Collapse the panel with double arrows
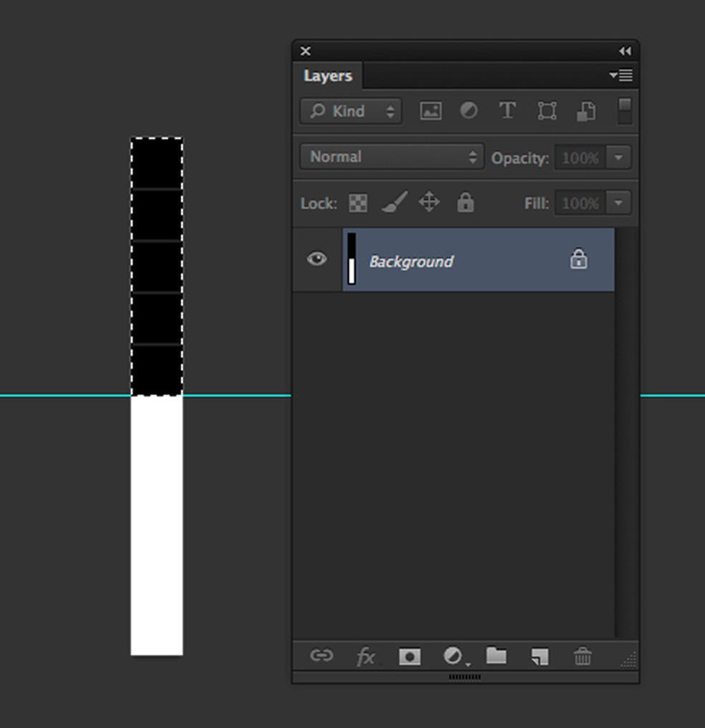 click(x=625, y=51)
